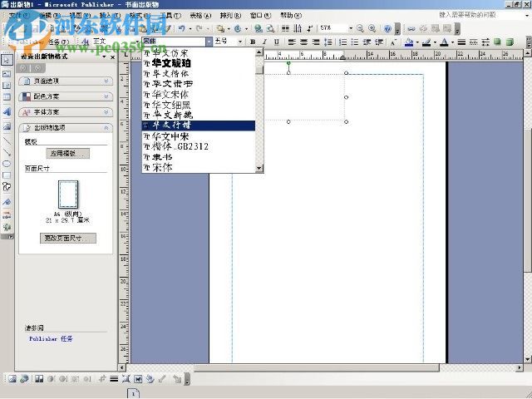
Task: Click the 更改页面尺寸 button
Action: coord(68,239)
